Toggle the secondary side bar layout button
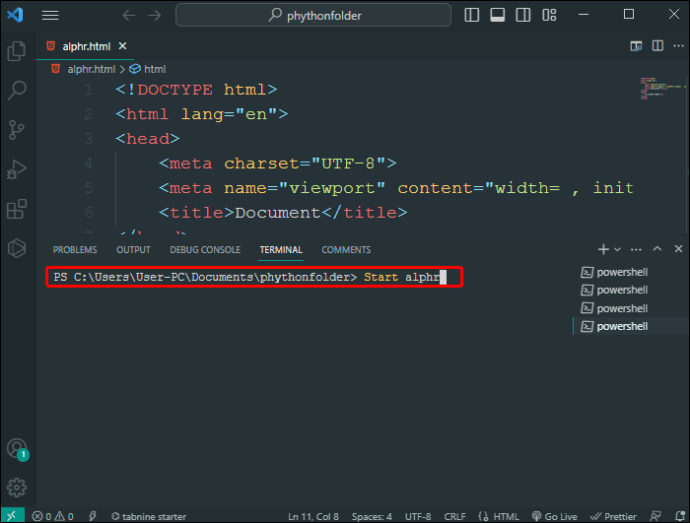Image resolution: width=690 pixels, height=523 pixels. click(x=521, y=15)
